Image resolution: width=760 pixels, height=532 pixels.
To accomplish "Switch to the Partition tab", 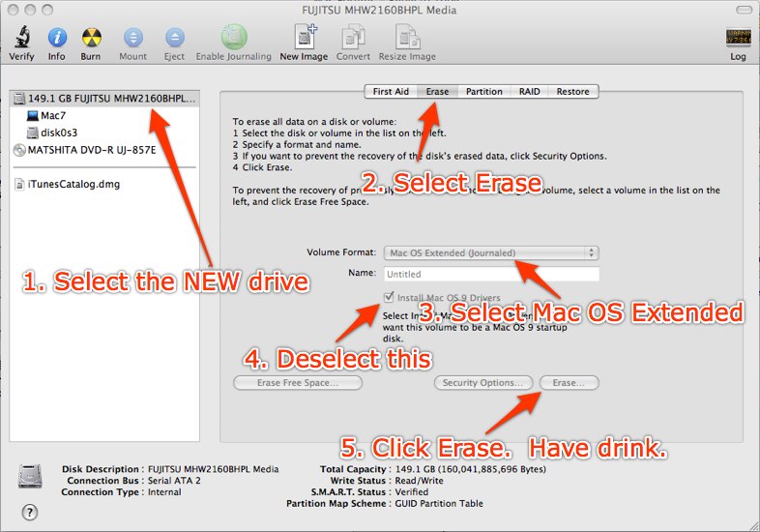I will tap(484, 91).
